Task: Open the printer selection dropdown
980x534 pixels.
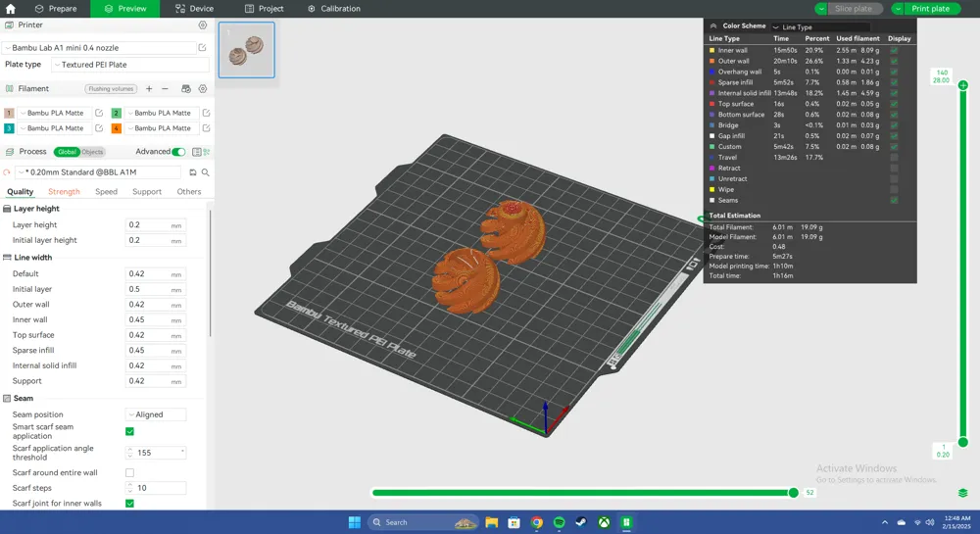Action: 99,47
